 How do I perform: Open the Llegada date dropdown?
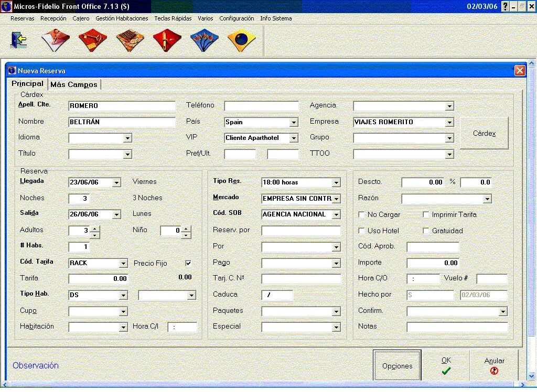[116, 182]
